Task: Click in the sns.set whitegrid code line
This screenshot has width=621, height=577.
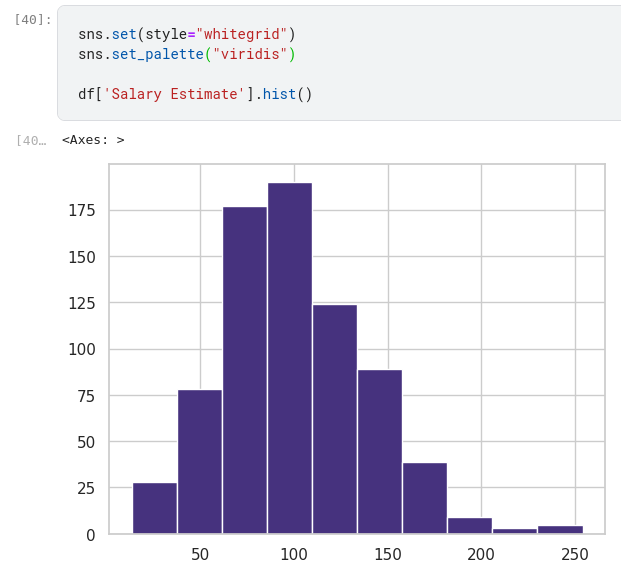Action: [x=186, y=34]
